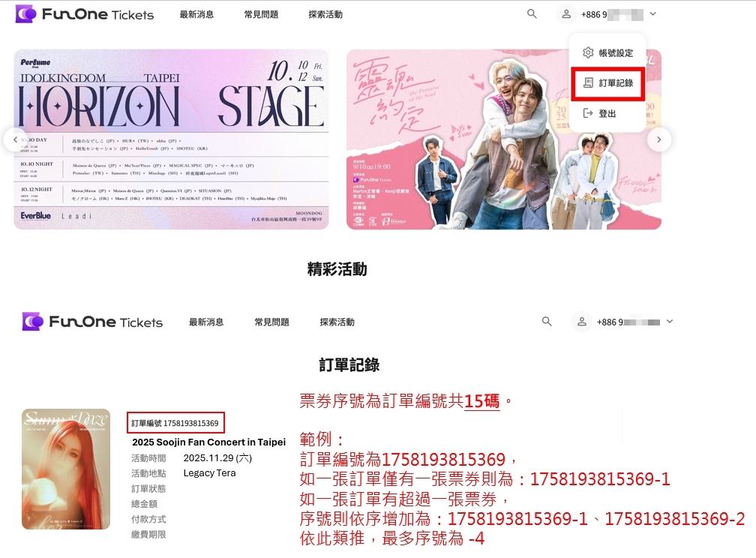Click the user avatar icon in lower header
756x558 pixels.
point(581,322)
